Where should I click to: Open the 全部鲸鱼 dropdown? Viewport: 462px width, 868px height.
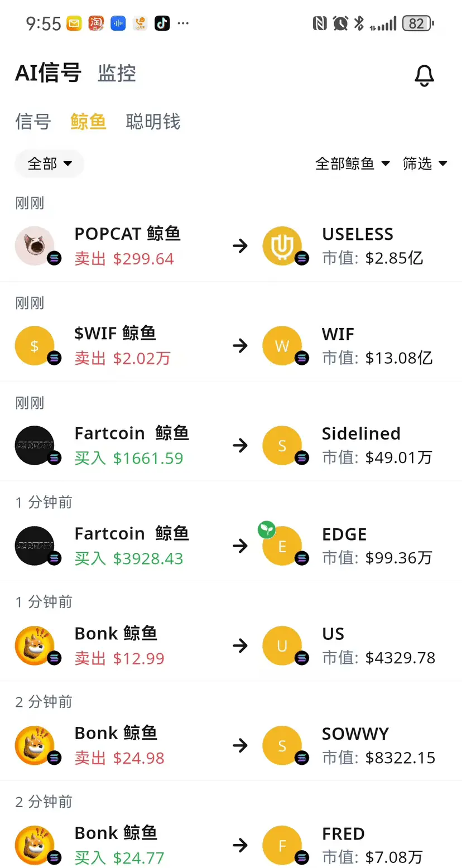coord(353,163)
